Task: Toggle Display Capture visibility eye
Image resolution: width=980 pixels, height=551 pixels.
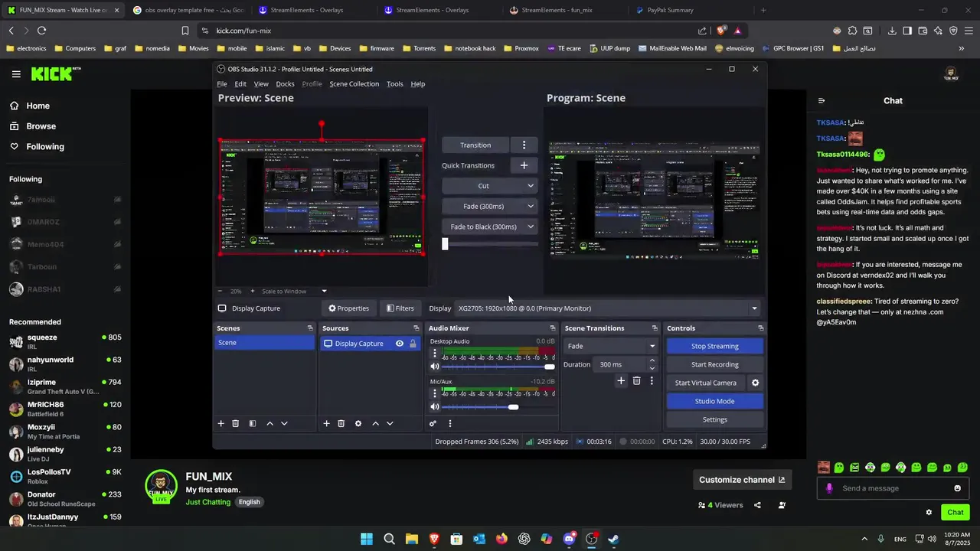Action: tap(400, 344)
